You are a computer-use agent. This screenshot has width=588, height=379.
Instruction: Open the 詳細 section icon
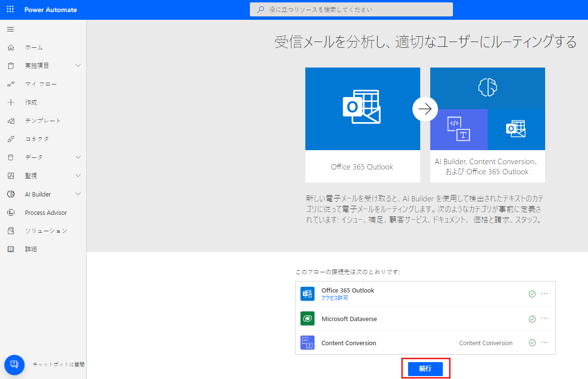(x=11, y=249)
